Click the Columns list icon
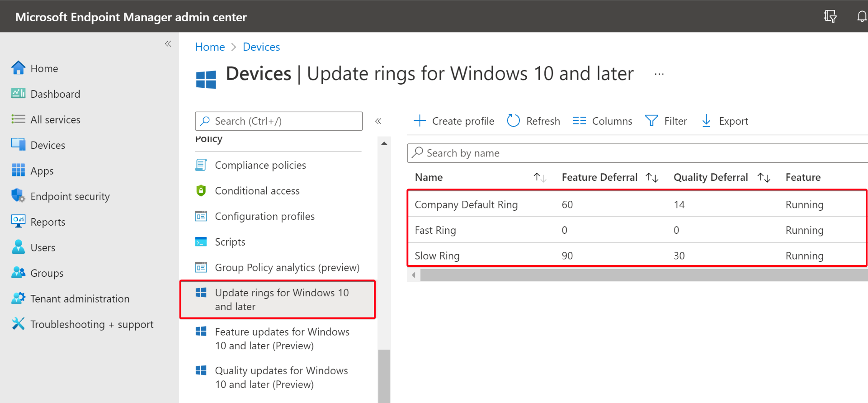Screen dimensions: 868x403 pos(579,121)
